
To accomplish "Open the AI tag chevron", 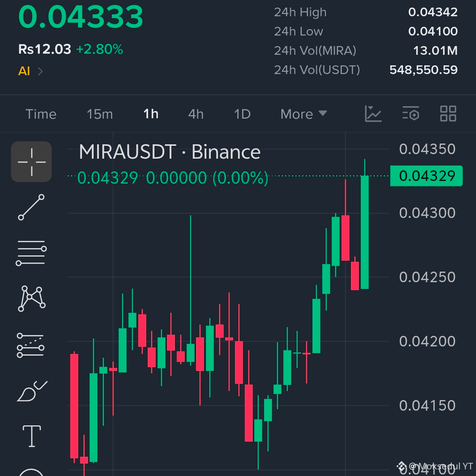I will pyautogui.click(x=40, y=71).
